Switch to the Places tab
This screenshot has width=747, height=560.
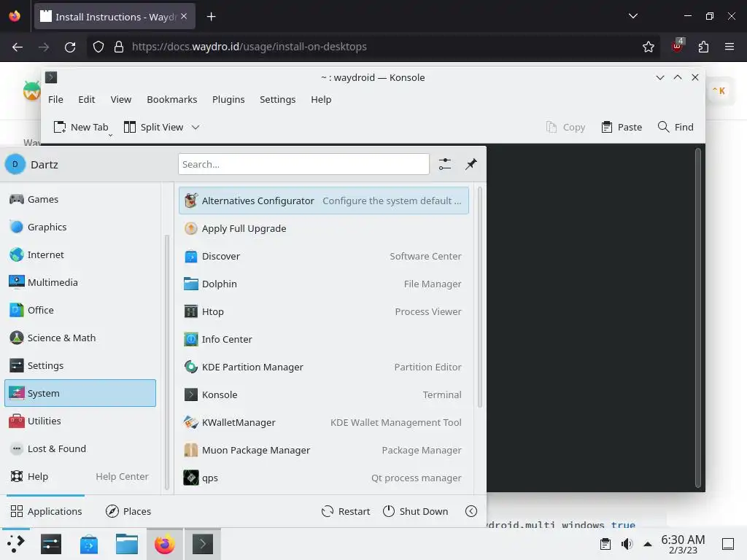pyautogui.click(x=128, y=511)
